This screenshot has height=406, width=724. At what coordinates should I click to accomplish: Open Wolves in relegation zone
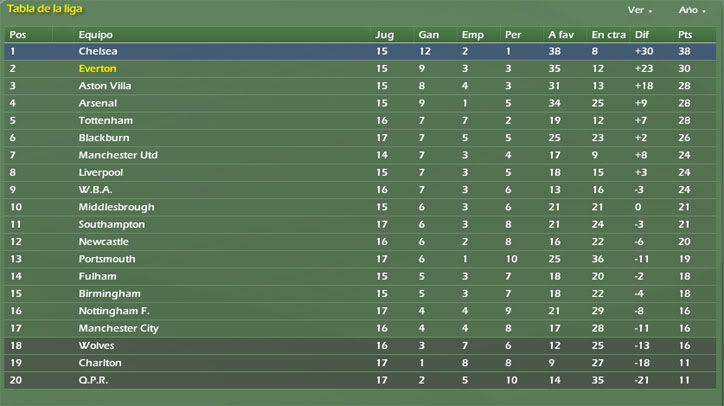coord(96,345)
